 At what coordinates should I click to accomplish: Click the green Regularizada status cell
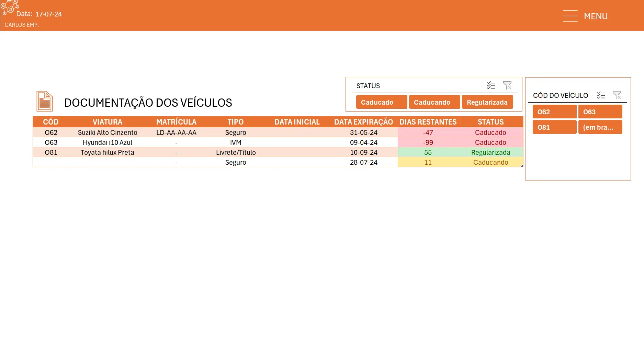tap(490, 152)
